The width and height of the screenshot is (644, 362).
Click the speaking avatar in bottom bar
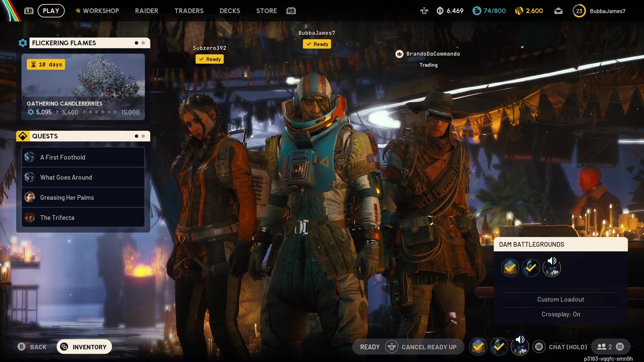coord(520,346)
